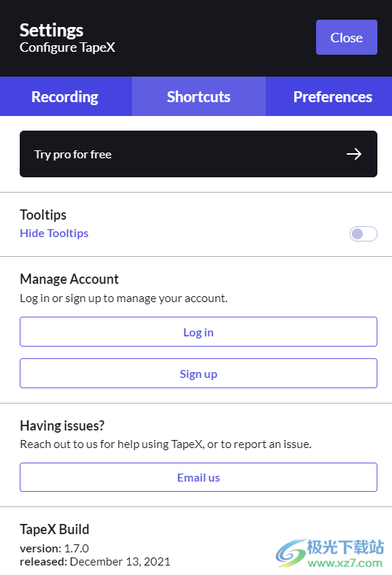Go to the Preferences tab
Viewport: 392px width, 575px height.
pos(333,97)
